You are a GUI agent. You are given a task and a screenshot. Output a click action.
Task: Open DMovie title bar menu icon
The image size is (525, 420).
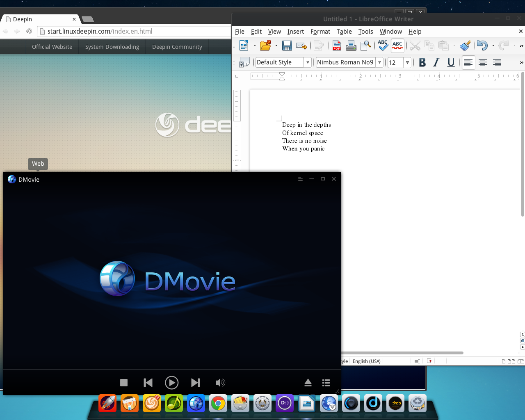coord(300,179)
